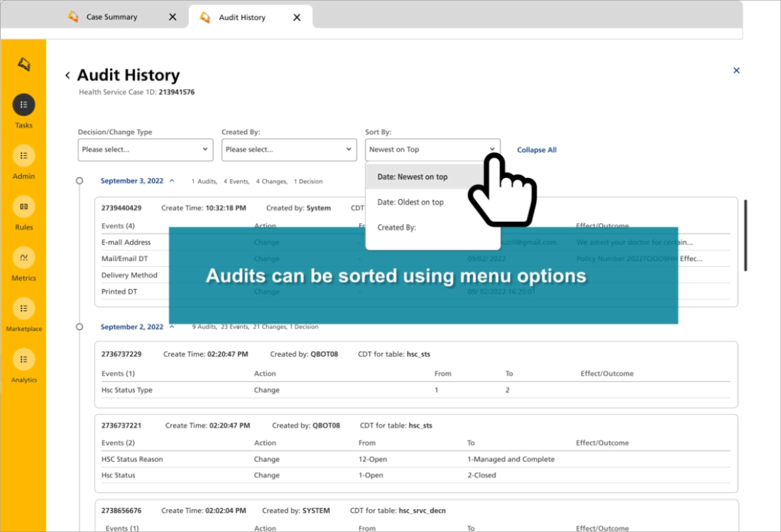Select 'Date: Oldest on top' option
Image resolution: width=781 pixels, height=532 pixels.
(x=410, y=203)
